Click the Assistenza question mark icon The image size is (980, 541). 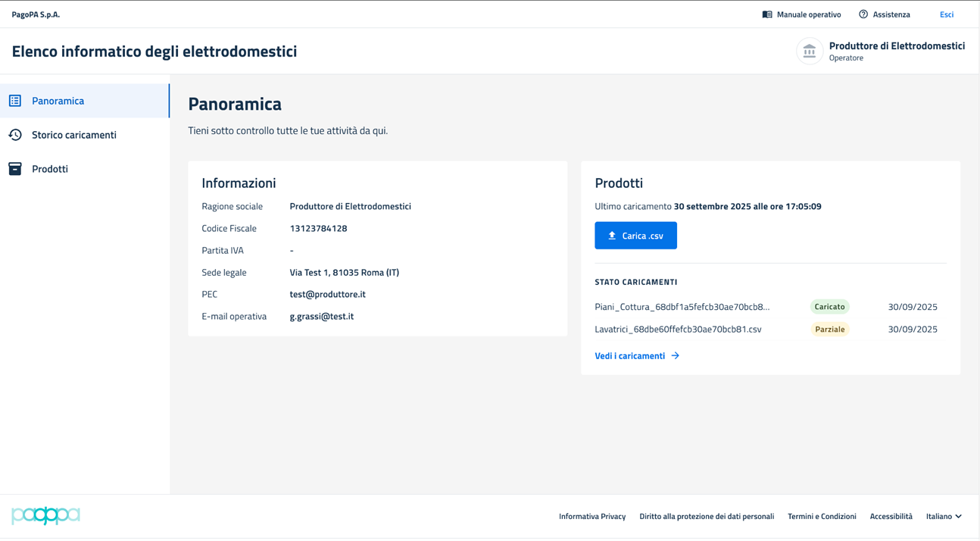click(x=863, y=14)
